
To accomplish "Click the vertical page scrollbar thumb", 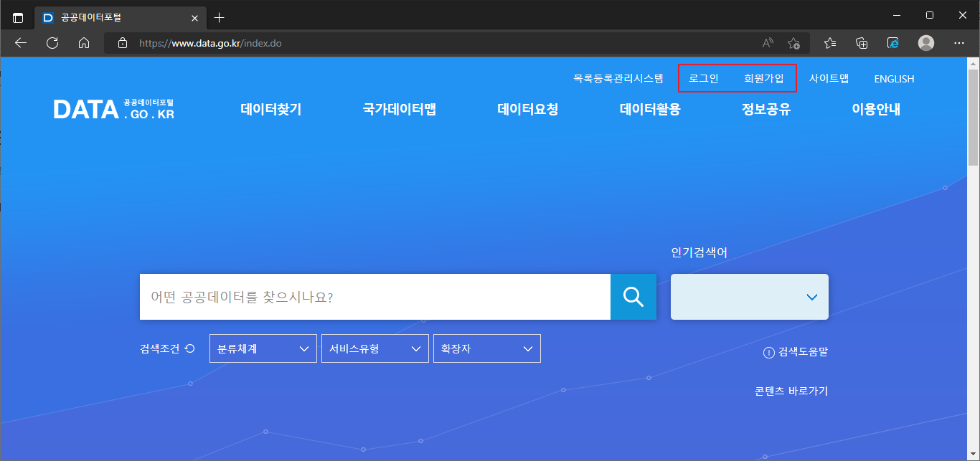I will click(973, 118).
